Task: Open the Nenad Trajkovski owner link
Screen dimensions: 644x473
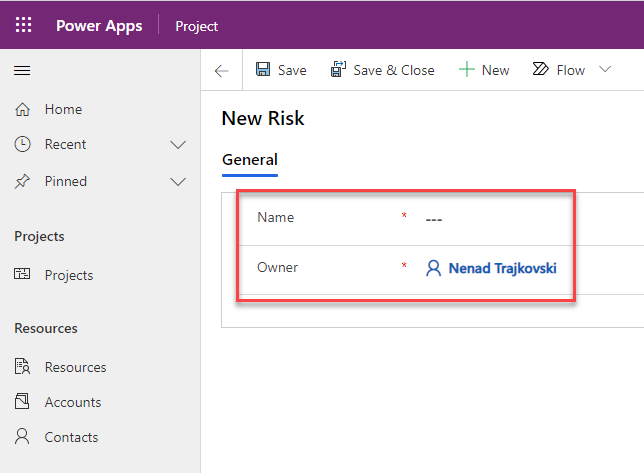Action: click(x=502, y=268)
